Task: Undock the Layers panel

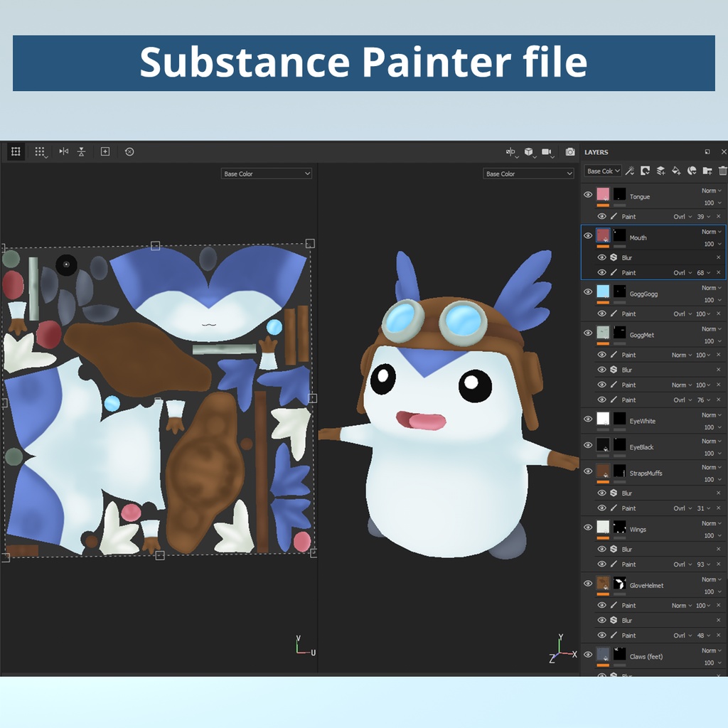Action: [x=707, y=152]
